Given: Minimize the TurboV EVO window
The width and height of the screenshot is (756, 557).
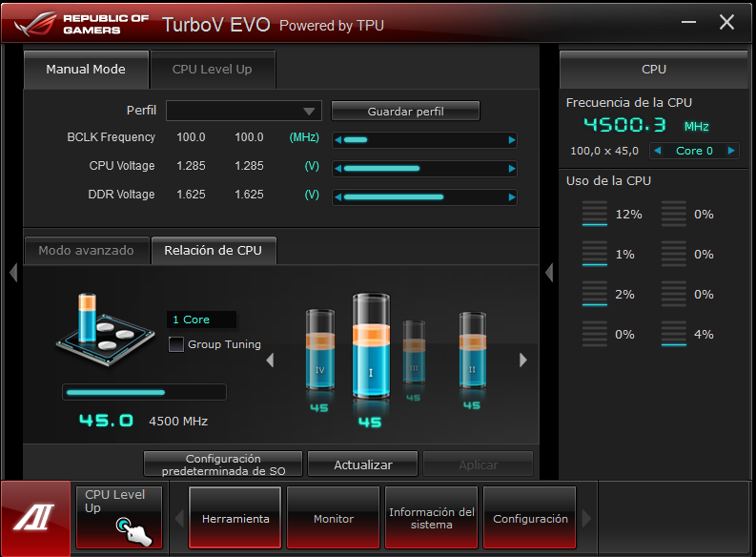Looking at the screenshot, I should 688,22.
